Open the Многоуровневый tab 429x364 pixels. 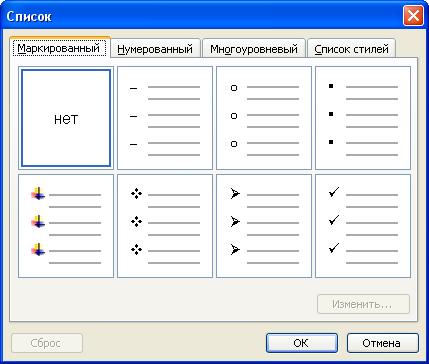254,49
